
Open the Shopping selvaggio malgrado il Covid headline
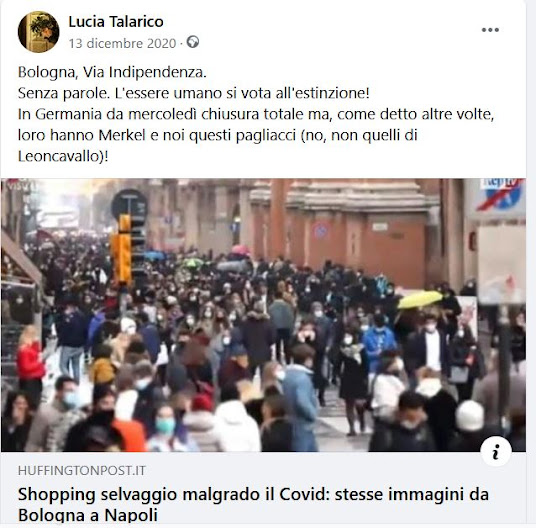pyautogui.click(x=253, y=504)
